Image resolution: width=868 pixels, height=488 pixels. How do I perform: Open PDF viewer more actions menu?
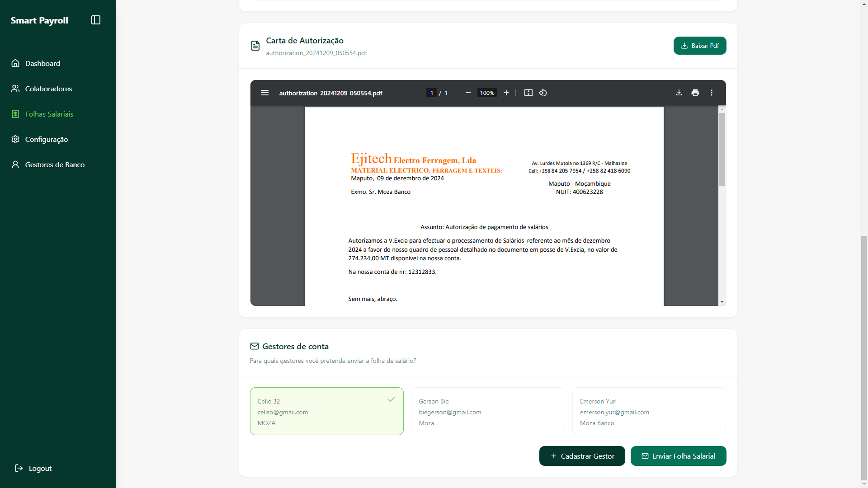(712, 93)
